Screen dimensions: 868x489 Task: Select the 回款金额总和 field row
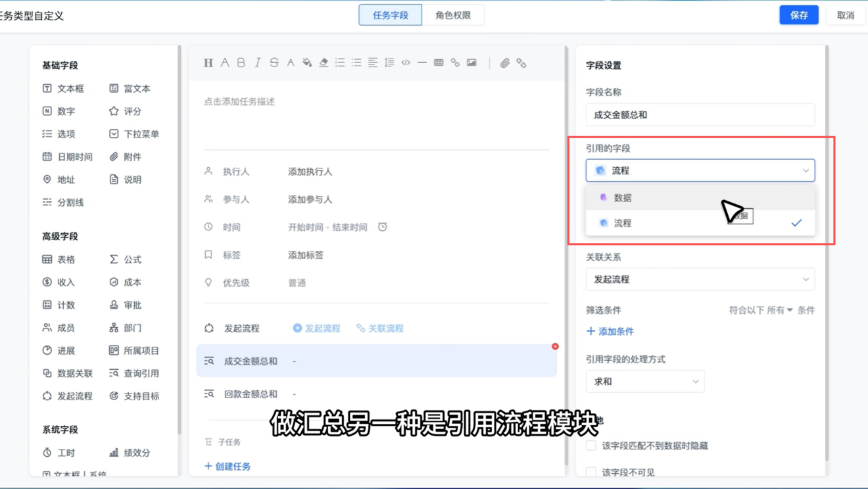click(x=377, y=394)
